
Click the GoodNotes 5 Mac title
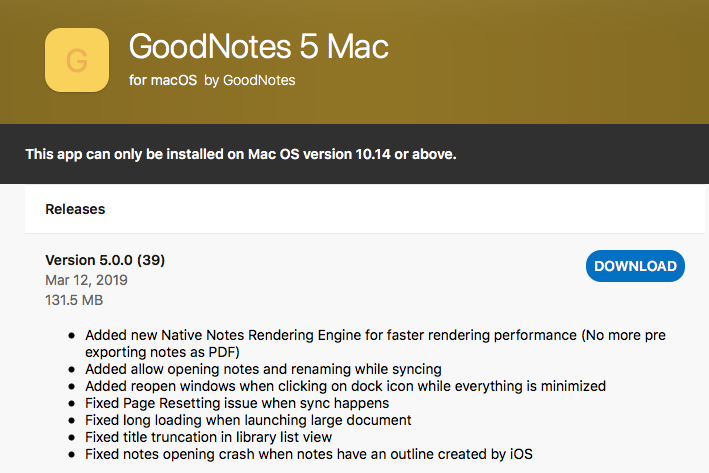click(x=258, y=46)
